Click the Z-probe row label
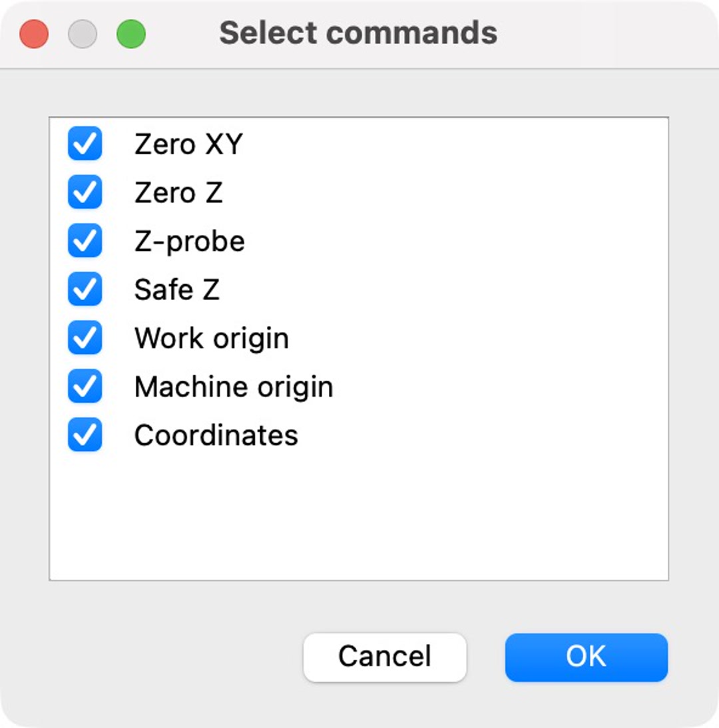The width and height of the screenshot is (719, 728). pos(189,241)
